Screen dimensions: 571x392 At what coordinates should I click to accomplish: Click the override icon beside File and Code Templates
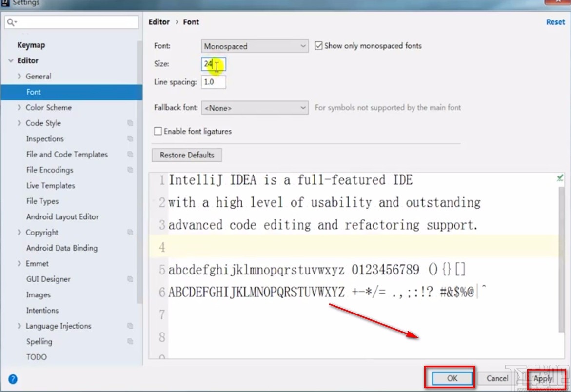click(130, 155)
